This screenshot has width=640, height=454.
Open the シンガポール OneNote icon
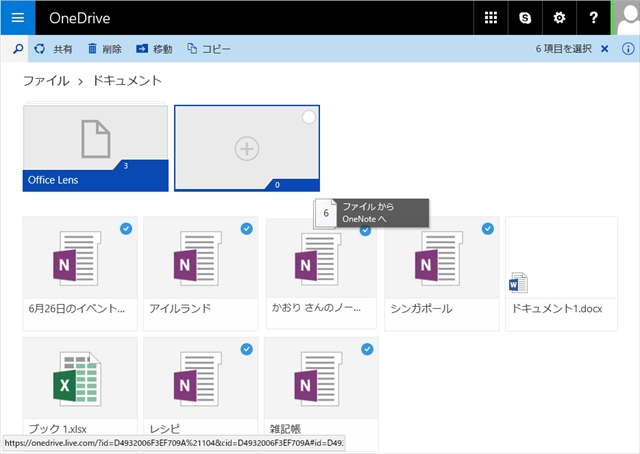439,258
